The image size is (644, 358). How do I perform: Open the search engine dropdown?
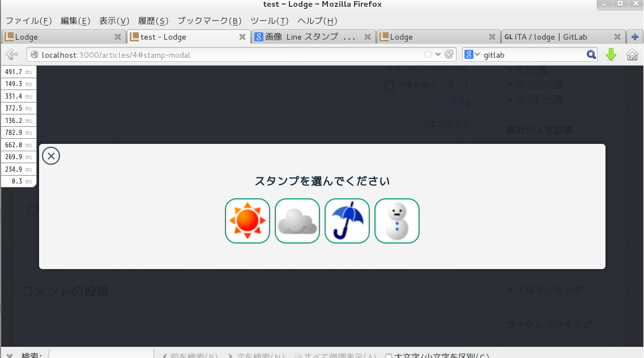pos(472,54)
